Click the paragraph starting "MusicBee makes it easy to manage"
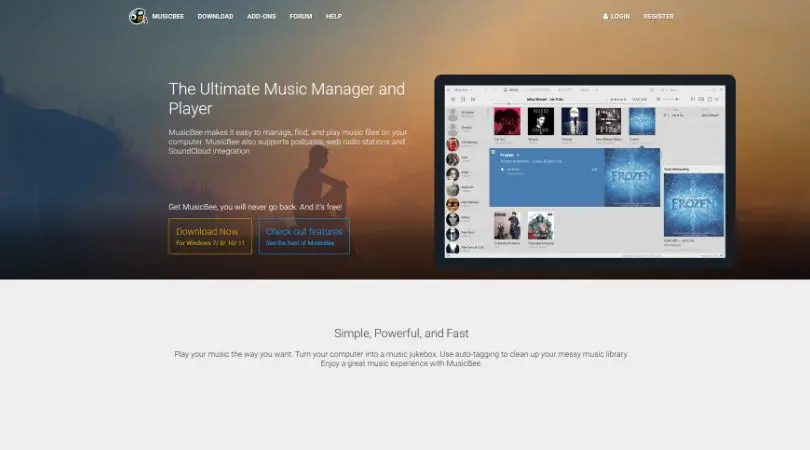810x450 pixels. (x=288, y=142)
